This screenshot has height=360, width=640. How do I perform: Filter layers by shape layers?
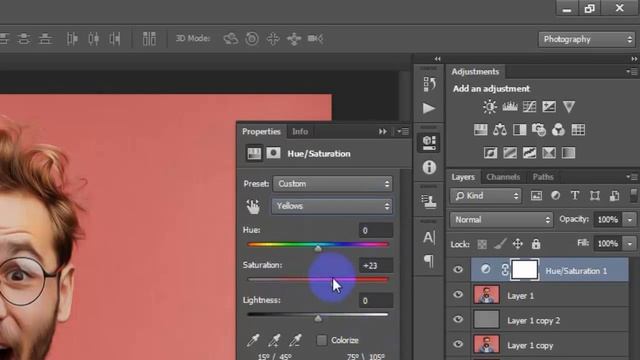pos(595,196)
